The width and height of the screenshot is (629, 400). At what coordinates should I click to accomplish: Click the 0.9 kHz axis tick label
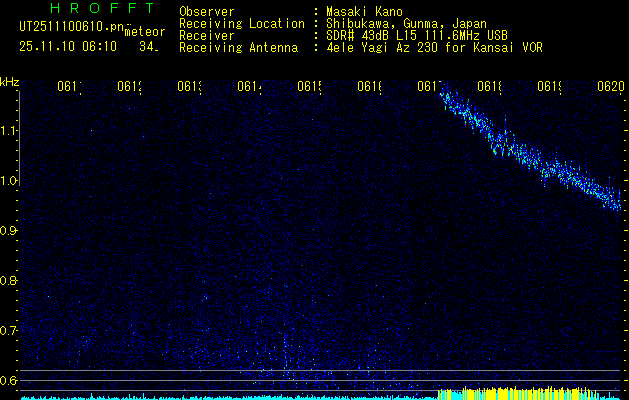[9, 231]
